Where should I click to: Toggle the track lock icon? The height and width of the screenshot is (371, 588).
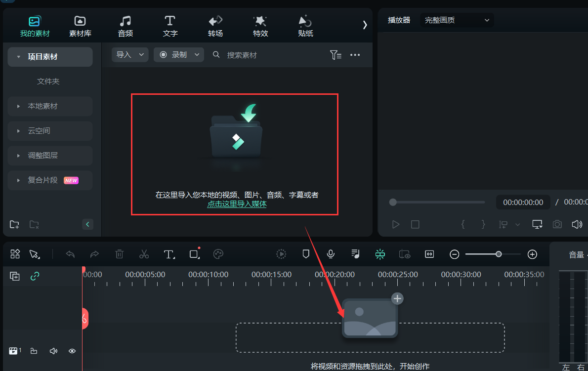34,351
